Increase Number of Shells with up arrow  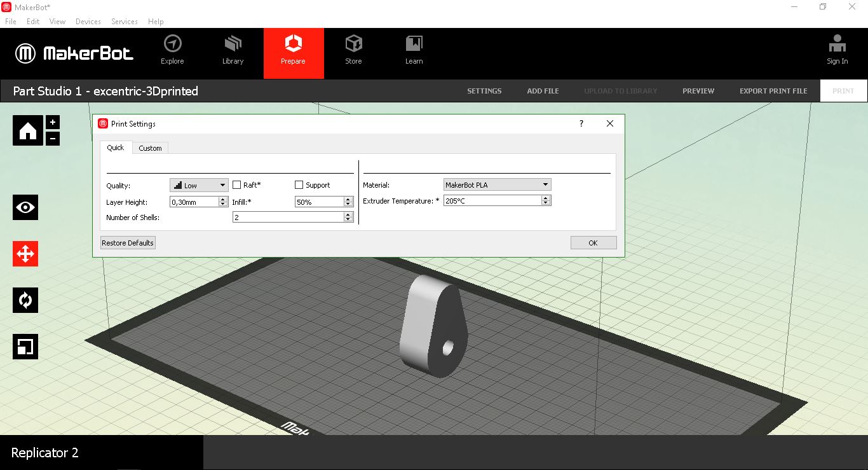[348, 214]
